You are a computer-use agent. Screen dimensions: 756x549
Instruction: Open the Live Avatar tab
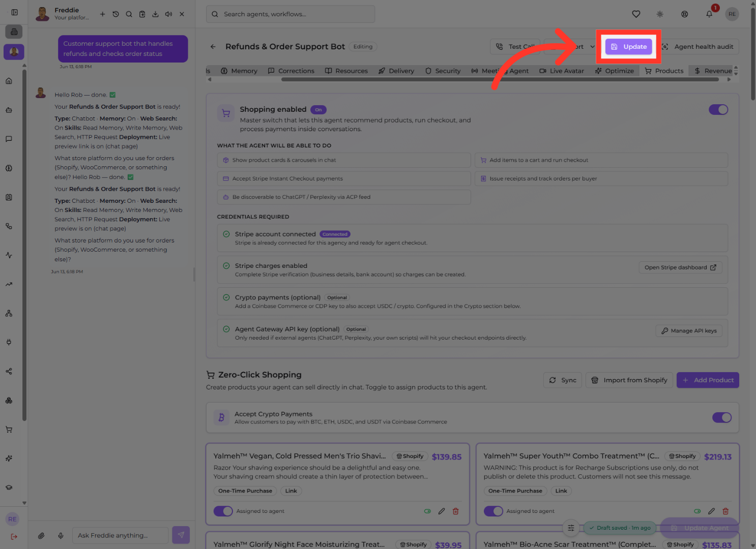coord(562,71)
